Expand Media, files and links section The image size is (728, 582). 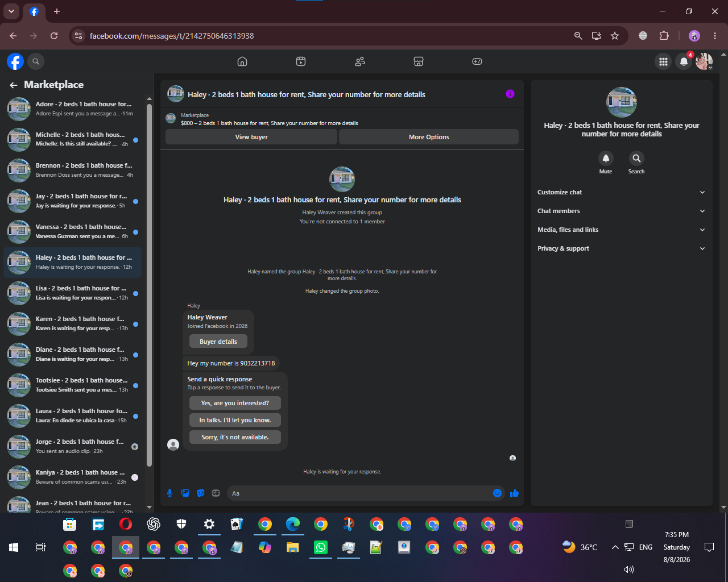click(x=621, y=230)
